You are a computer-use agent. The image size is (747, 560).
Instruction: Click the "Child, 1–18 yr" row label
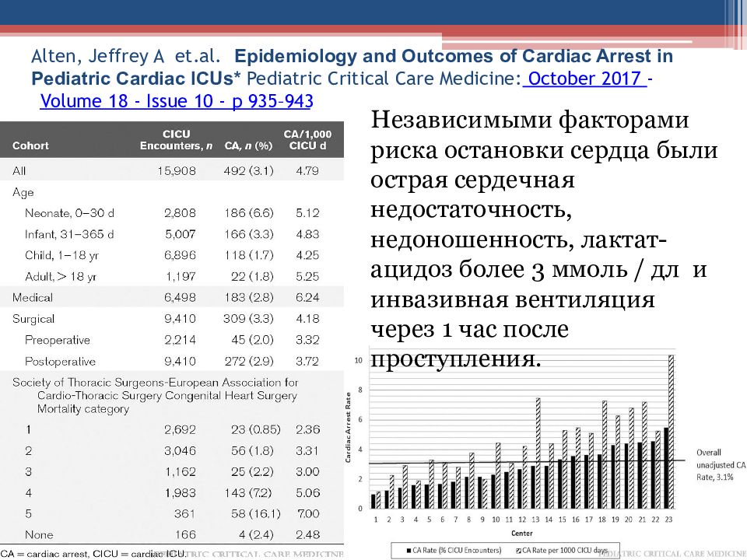coord(62,256)
